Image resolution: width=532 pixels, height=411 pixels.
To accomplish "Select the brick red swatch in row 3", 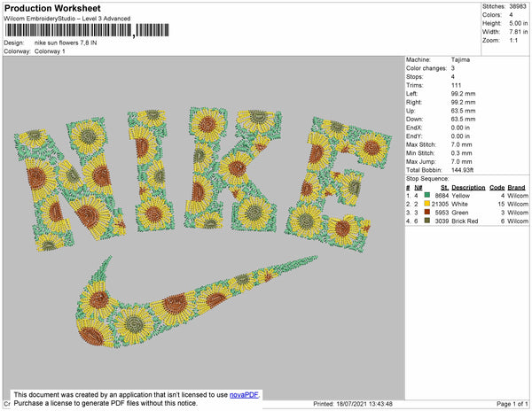I will [427, 212].
